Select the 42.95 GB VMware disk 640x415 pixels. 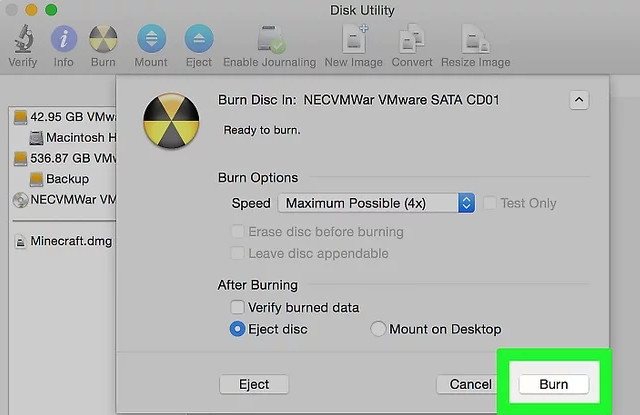[64, 117]
